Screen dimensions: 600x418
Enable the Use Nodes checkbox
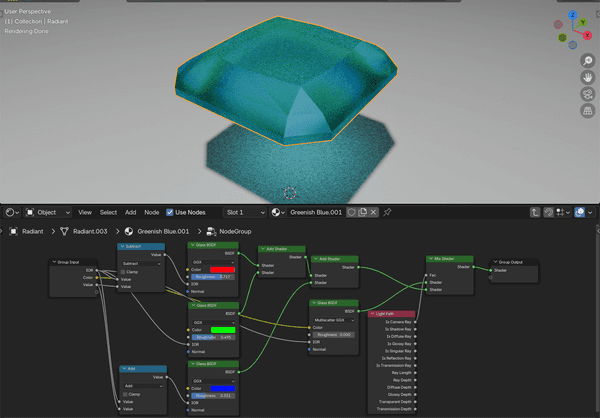coord(169,212)
